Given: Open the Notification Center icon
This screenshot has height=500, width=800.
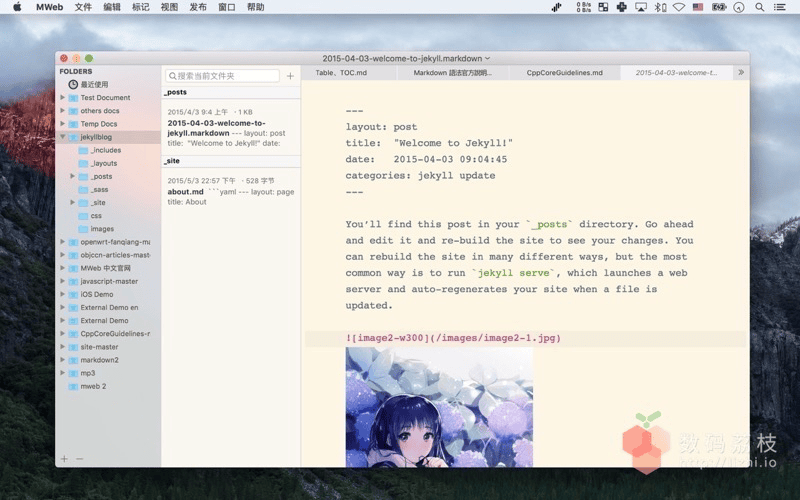Looking at the screenshot, I should click(780, 7).
